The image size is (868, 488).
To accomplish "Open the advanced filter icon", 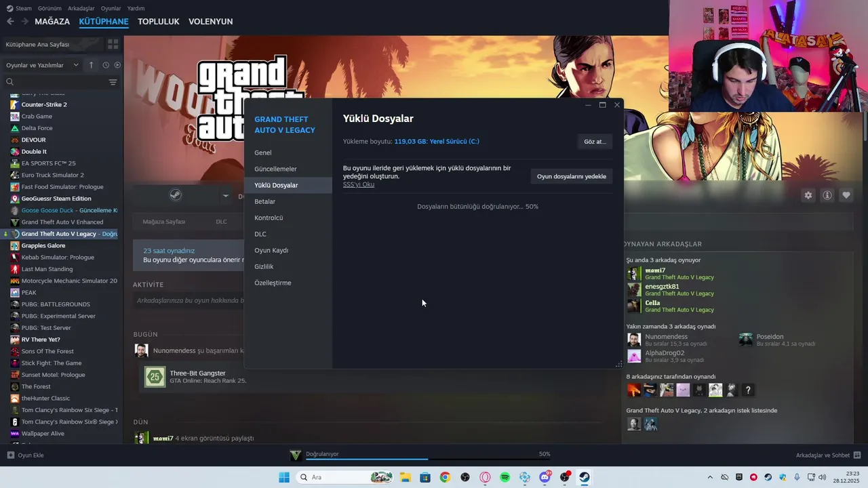I will [113, 82].
